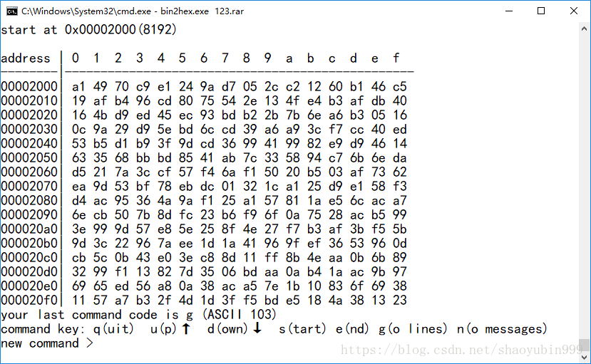Click byte 'ec' in row 00002020
Viewport: 591px width, 364px height.
[186, 115]
